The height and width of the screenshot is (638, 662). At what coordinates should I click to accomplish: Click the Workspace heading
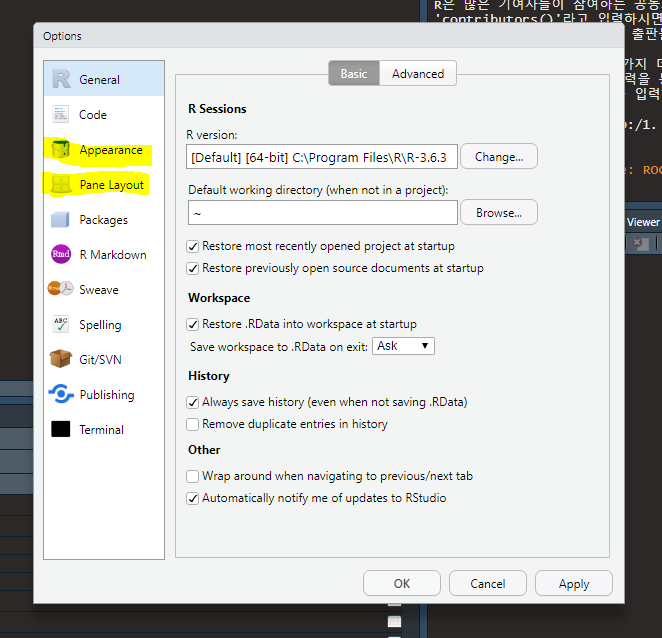tap(219, 298)
